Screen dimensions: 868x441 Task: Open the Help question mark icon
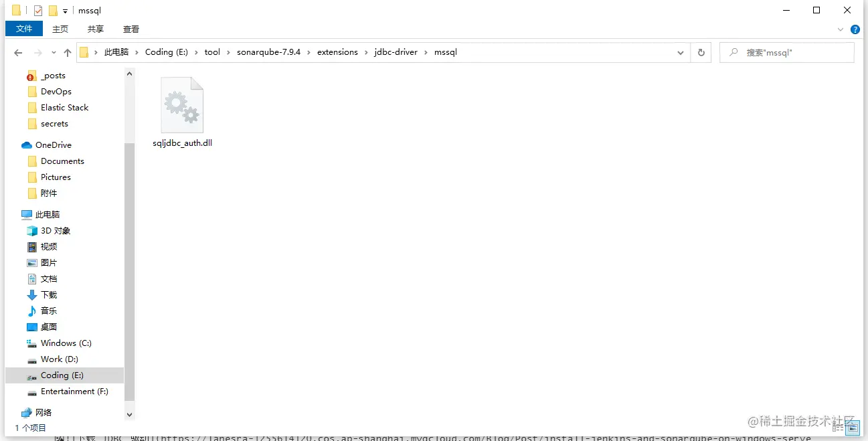pyautogui.click(x=855, y=29)
